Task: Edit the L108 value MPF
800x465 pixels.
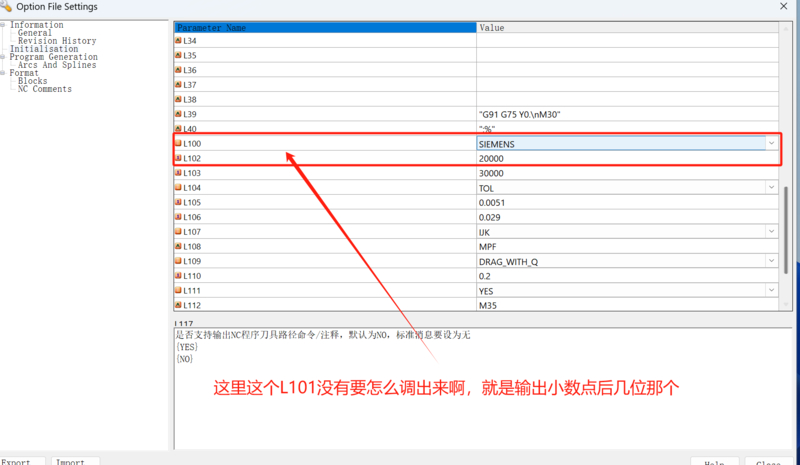Action: pos(628,247)
